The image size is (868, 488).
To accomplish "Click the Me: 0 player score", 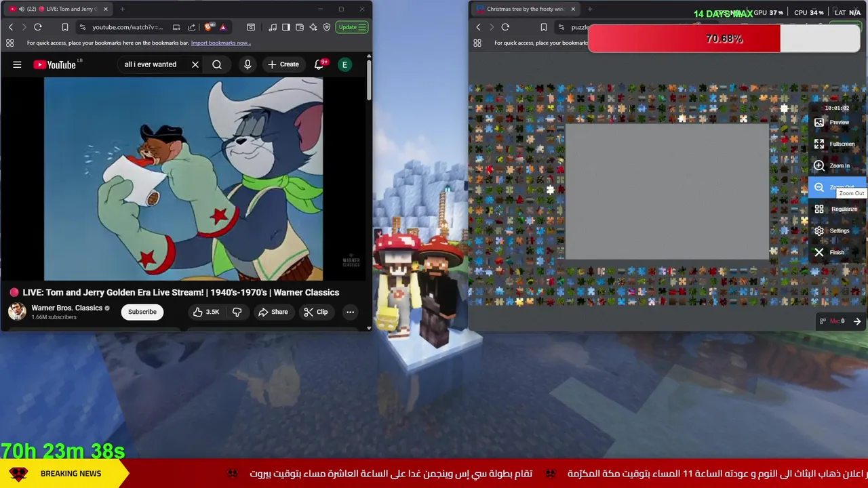I will click(x=837, y=321).
